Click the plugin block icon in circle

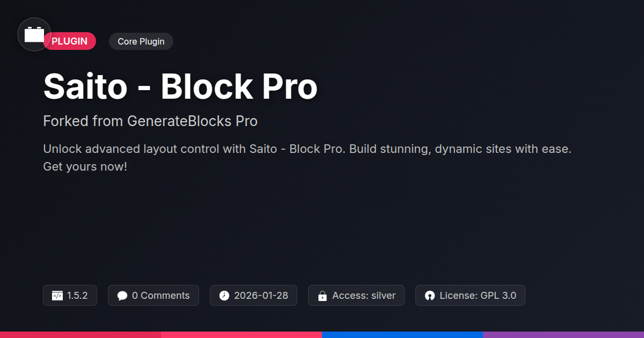click(x=34, y=35)
